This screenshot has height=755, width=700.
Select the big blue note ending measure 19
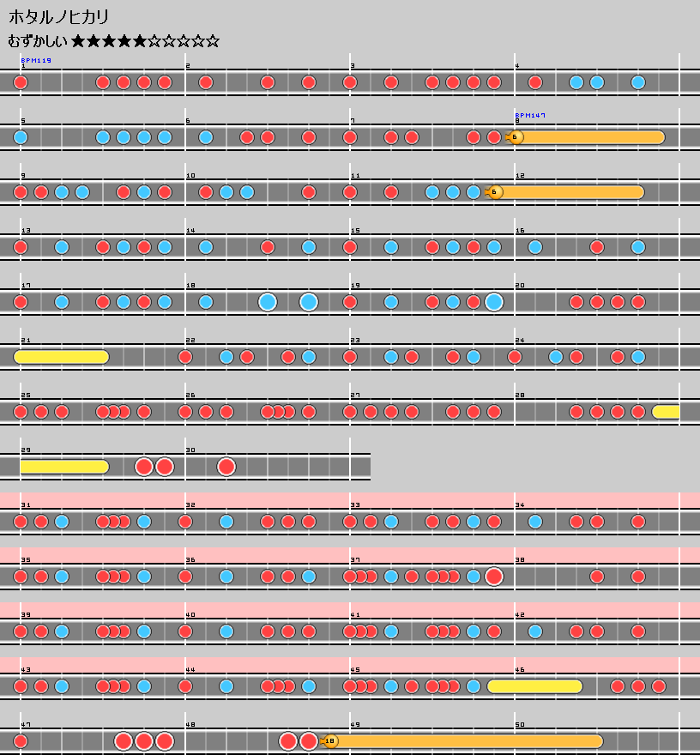494,302
